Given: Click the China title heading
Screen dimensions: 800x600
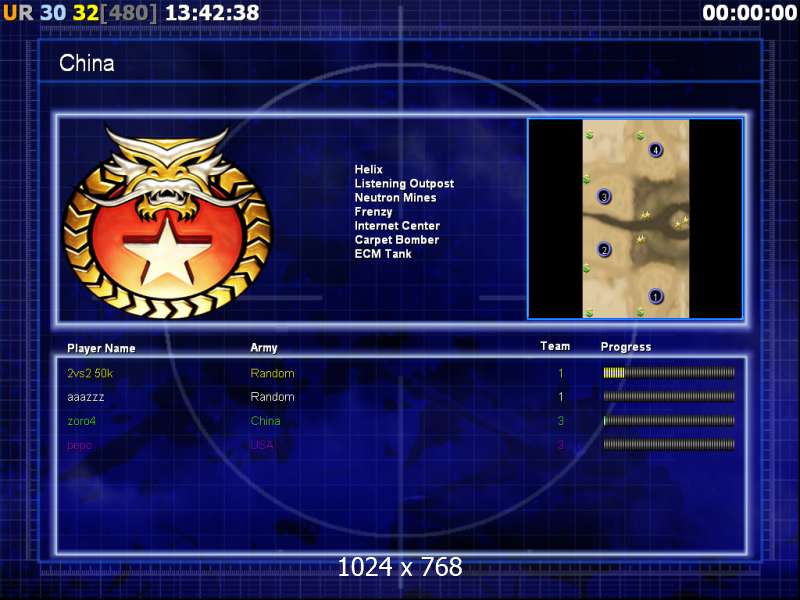Looking at the screenshot, I should tap(87, 63).
